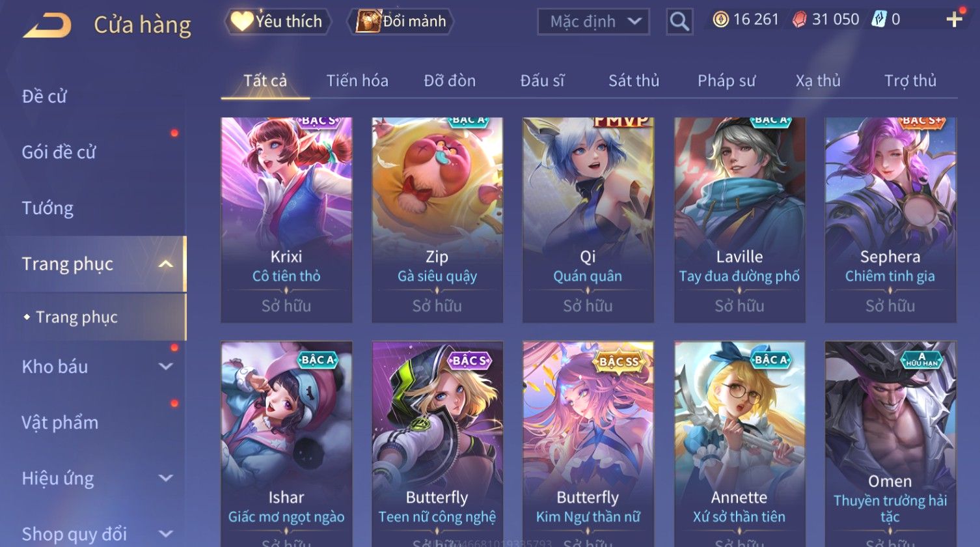Tap the plus icon to add currency
The width and height of the screenshot is (980, 547).
click(954, 20)
